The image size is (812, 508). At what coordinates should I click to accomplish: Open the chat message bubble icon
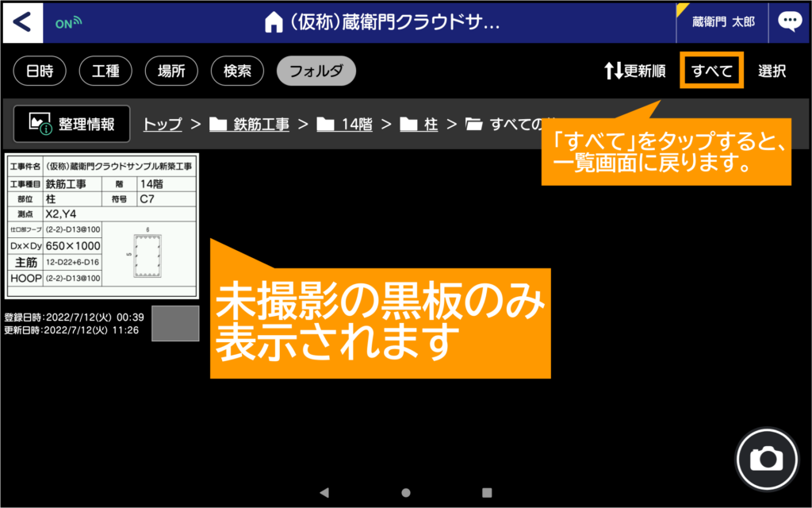[x=789, y=22]
